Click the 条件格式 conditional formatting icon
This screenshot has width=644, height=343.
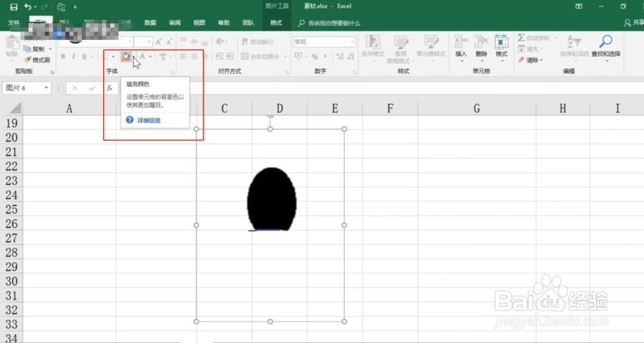pyautogui.click(x=373, y=43)
